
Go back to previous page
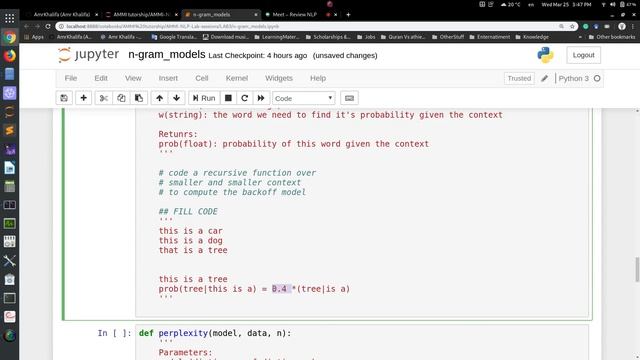[27, 26]
